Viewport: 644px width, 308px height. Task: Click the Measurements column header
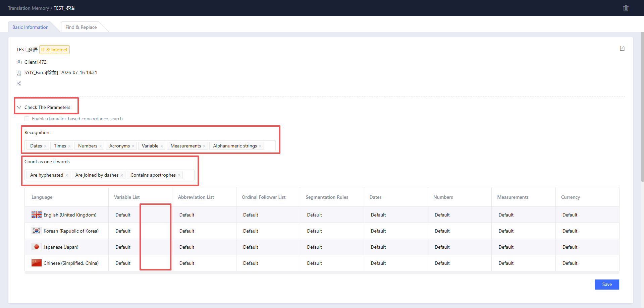513,197
